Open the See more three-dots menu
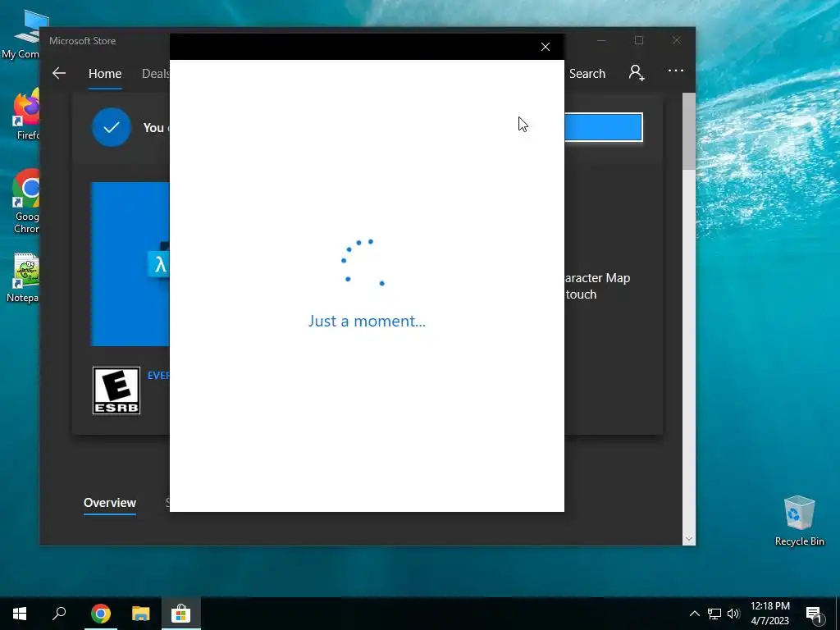Image resolution: width=840 pixels, height=630 pixels. coord(676,71)
